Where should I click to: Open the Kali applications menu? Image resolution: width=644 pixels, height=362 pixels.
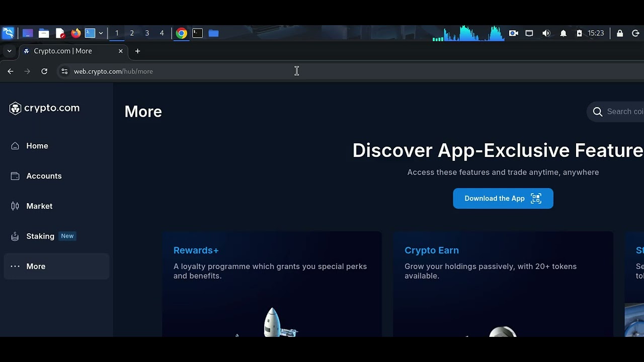(x=8, y=33)
